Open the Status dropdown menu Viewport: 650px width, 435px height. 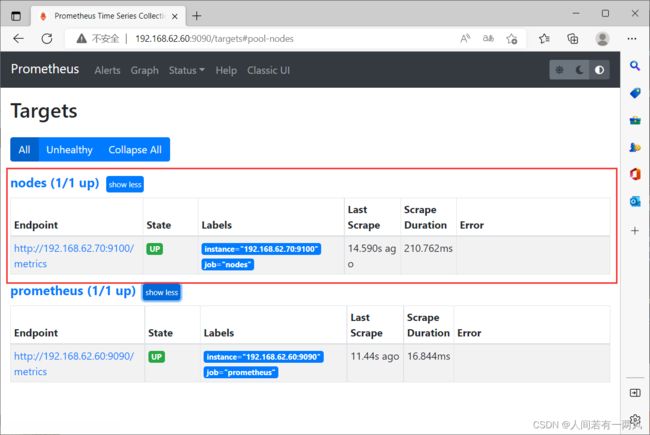(187, 70)
